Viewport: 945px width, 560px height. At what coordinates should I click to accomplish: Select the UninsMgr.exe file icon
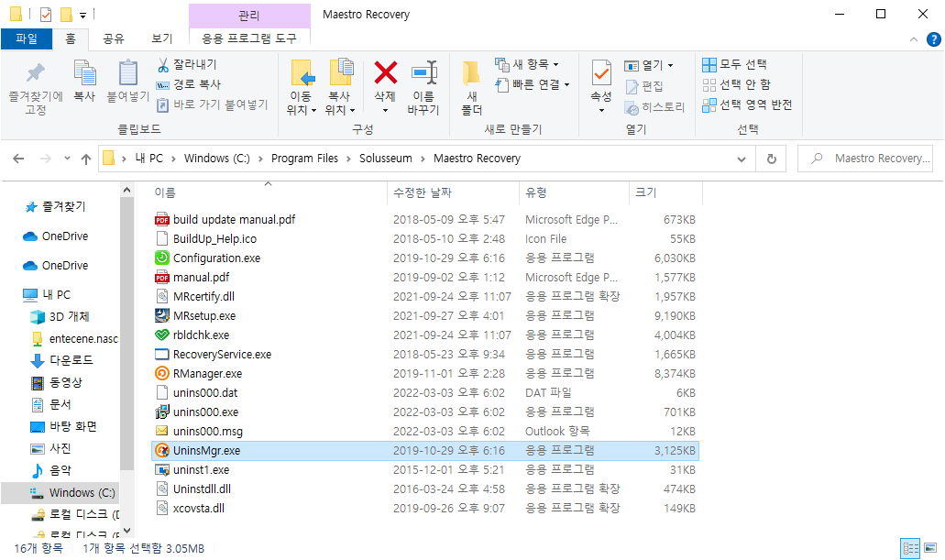point(162,450)
